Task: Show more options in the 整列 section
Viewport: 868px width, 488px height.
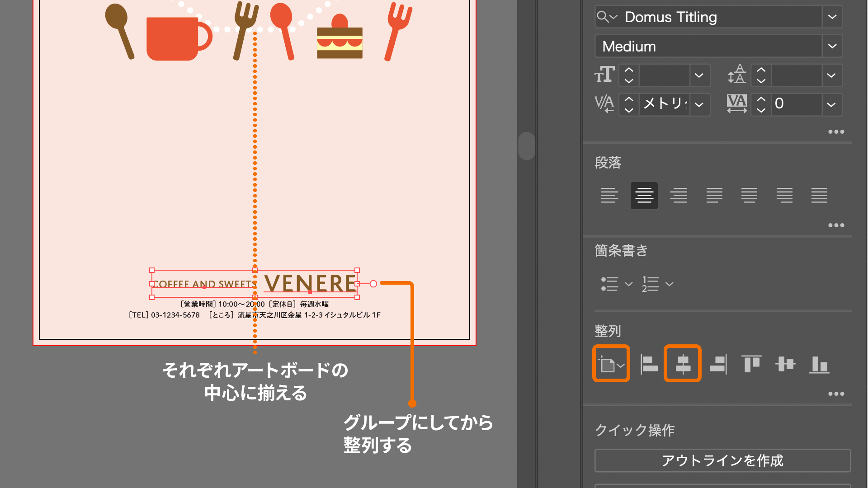Action: pyautogui.click(x=836, y=394)
